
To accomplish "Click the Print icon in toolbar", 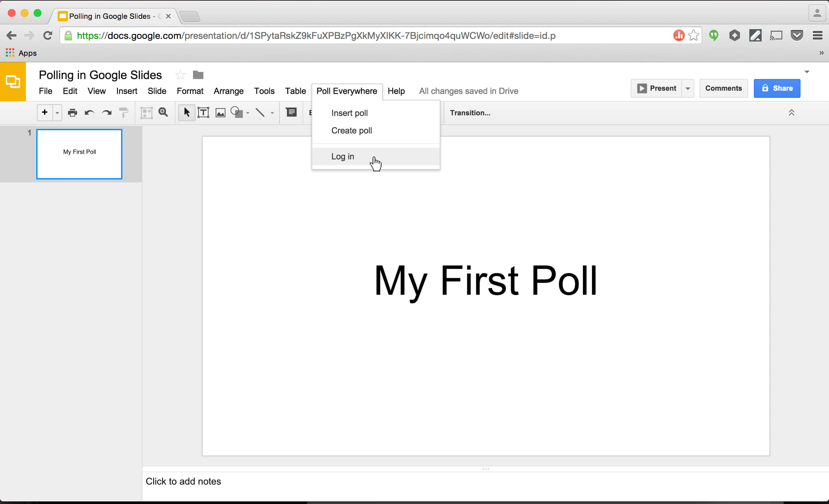I will coord(72,112).
